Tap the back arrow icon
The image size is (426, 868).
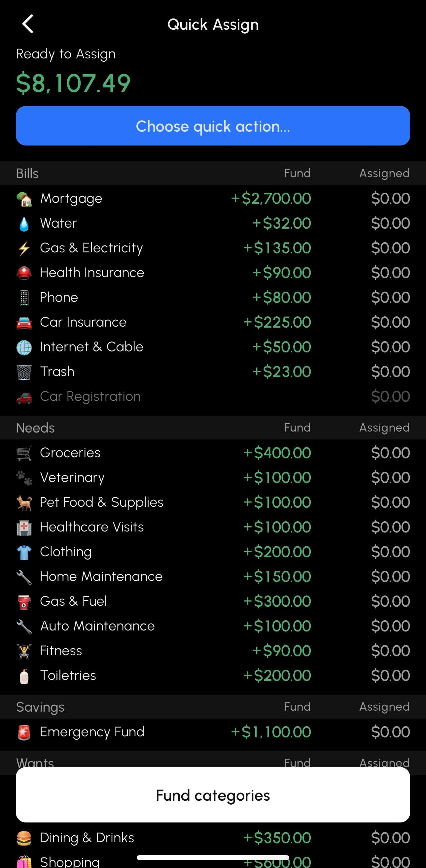28,24
